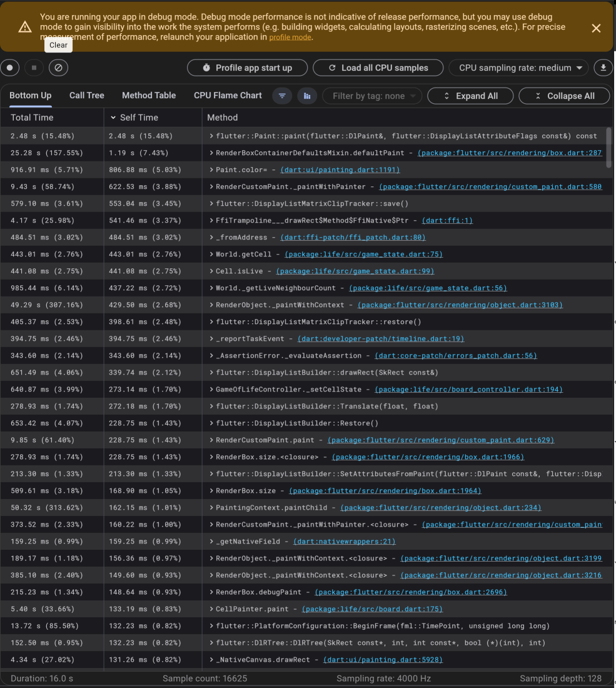Screen dimensions: 616x688
Task: Open the Filter by tag dropdown
Action: [372, 96]
